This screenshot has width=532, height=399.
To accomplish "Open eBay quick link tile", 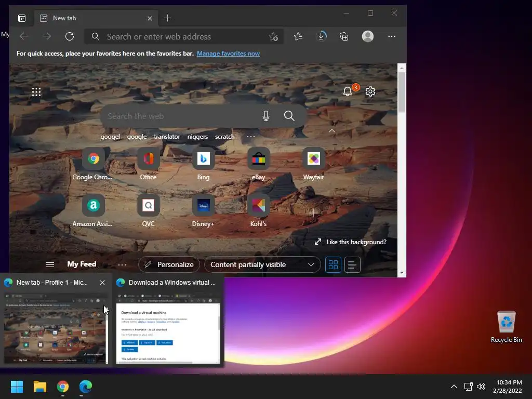I will pos(259,164).
